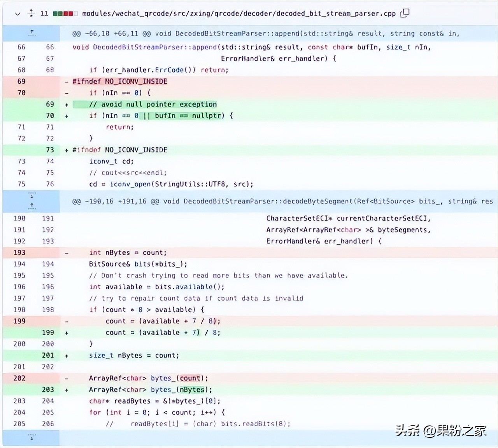Viewport: 498px width, 448px height.
Task: Collapse the decoded_bit_stream_parser.cpp file diff
Action: coord(17,14)
